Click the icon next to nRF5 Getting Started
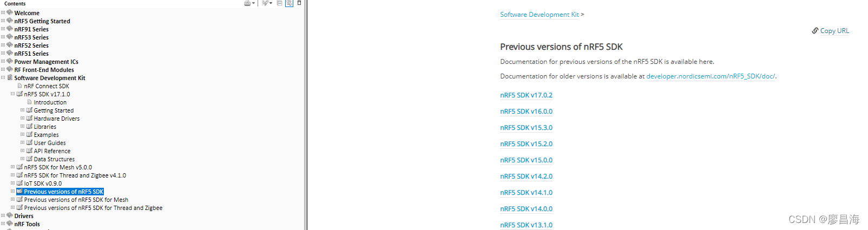This screenshot has height=230, width=868. (10, 21)
